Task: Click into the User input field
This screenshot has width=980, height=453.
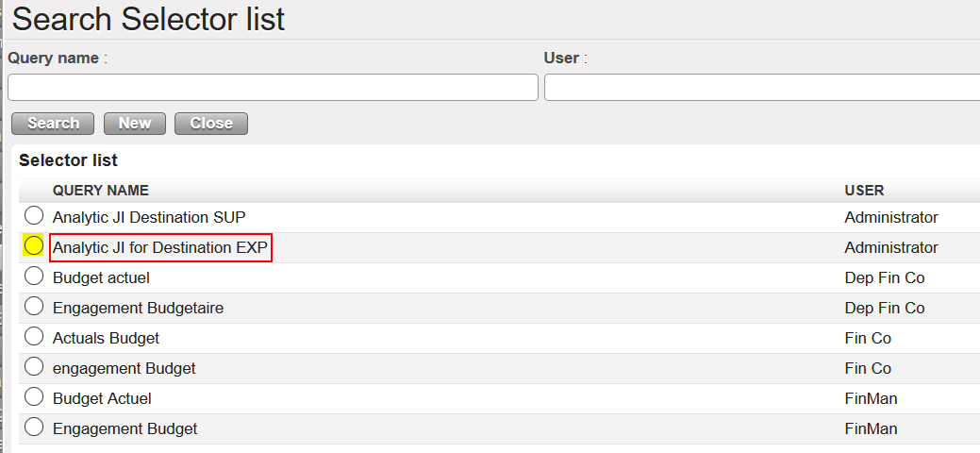Action: coord(760,88)
